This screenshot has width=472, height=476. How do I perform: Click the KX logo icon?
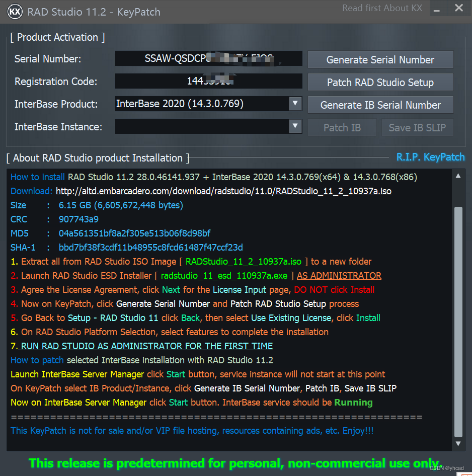click(x=15, y=12)
